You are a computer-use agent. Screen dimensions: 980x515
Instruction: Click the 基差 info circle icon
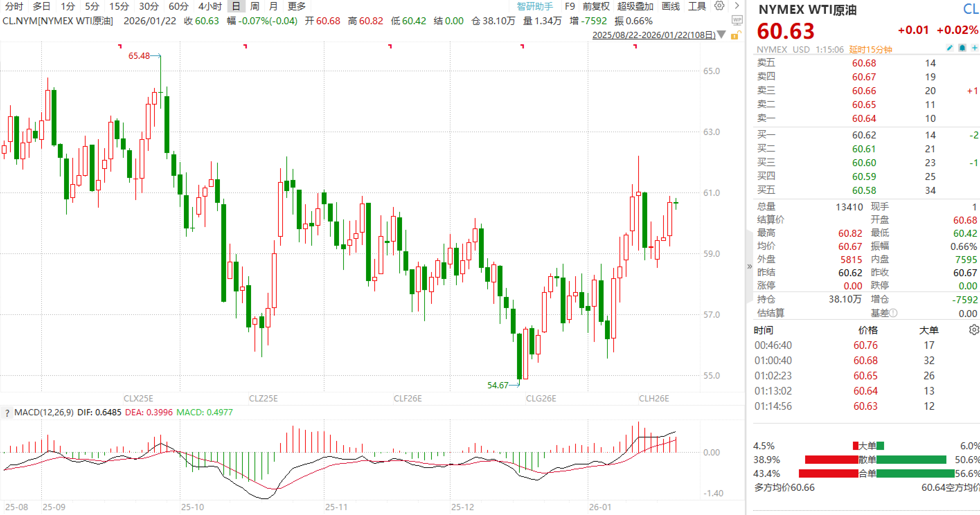[x=894, y=313]
